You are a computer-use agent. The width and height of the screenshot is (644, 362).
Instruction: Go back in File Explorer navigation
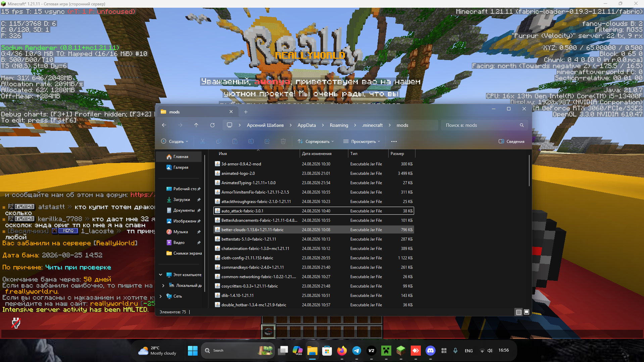pyautogui.click(x=164, y=125)
